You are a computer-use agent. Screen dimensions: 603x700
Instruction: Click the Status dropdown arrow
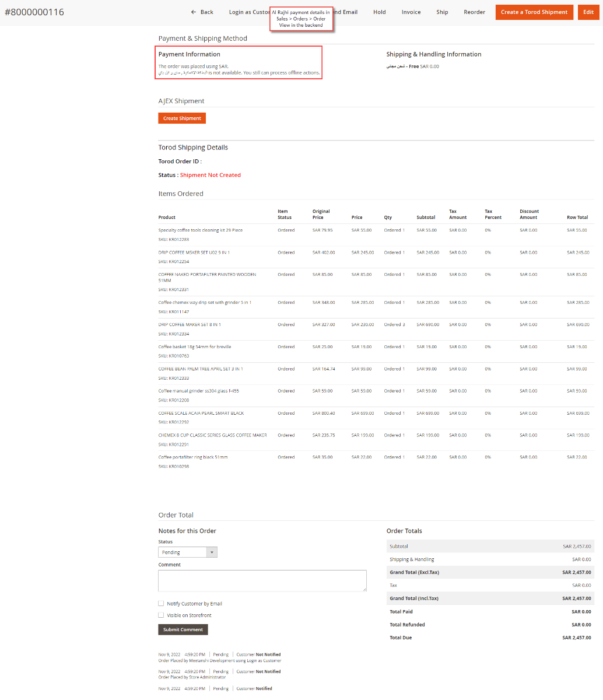coord(213,552)
